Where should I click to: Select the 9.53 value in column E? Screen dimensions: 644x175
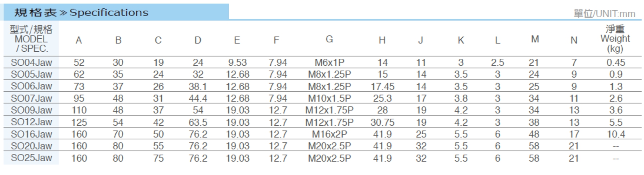coord(237,63)
